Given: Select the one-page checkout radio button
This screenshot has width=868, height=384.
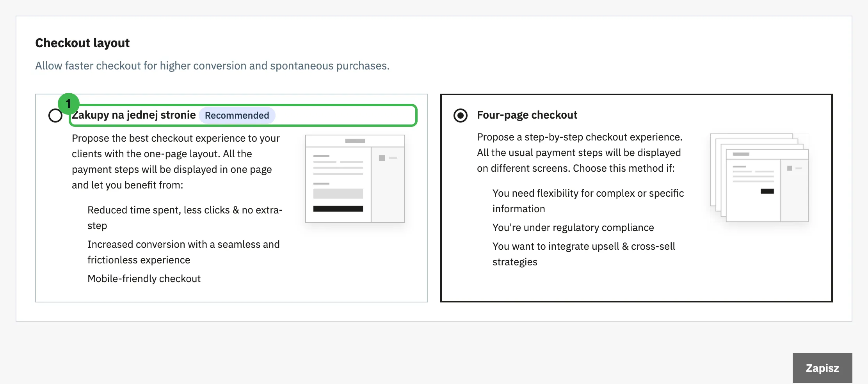Looking at the screenshot, I should click(55, 116).
